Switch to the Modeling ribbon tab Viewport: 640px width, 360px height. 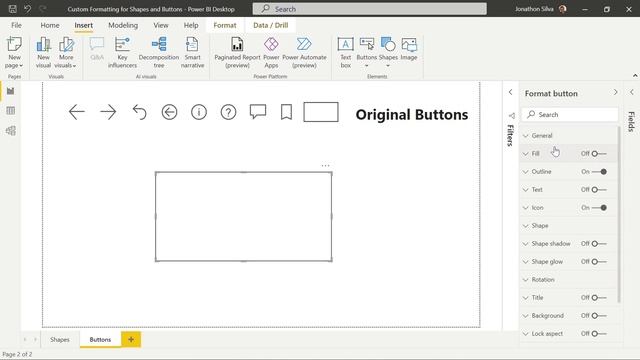[x=123, y=25]
